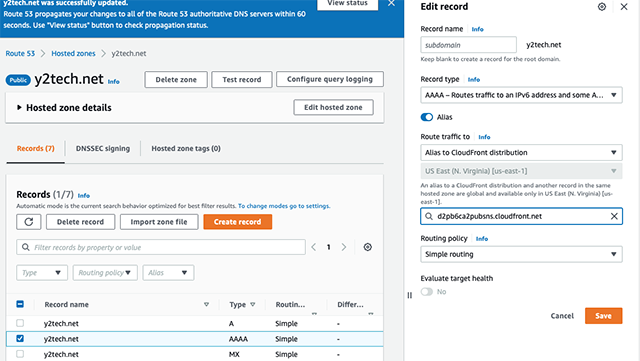Screen dimensions: 640x361
Task: Select the y2tech.net A record checkbox
Action: (x=20, y=323)
